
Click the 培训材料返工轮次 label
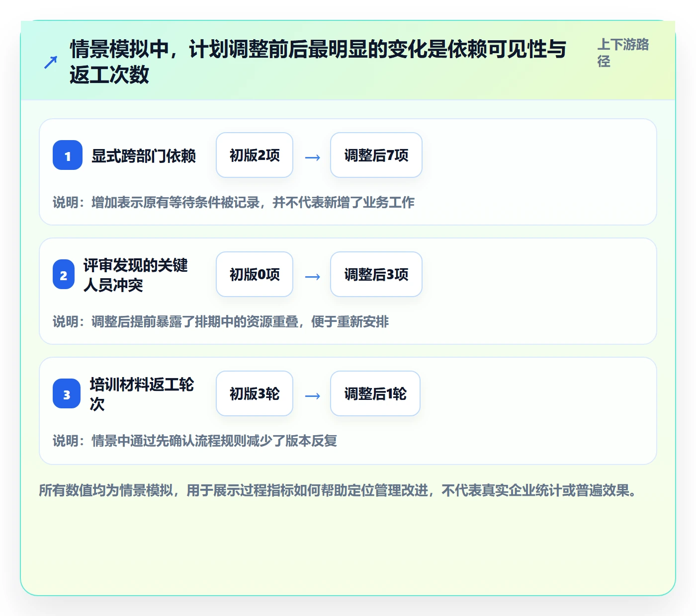click(x=142, y=394)
